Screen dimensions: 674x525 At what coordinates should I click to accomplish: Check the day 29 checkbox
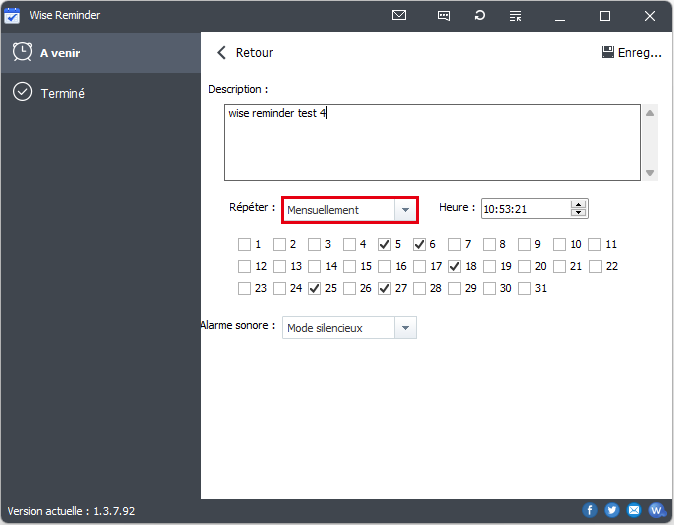pyautogui.click(x=454, y=289)
